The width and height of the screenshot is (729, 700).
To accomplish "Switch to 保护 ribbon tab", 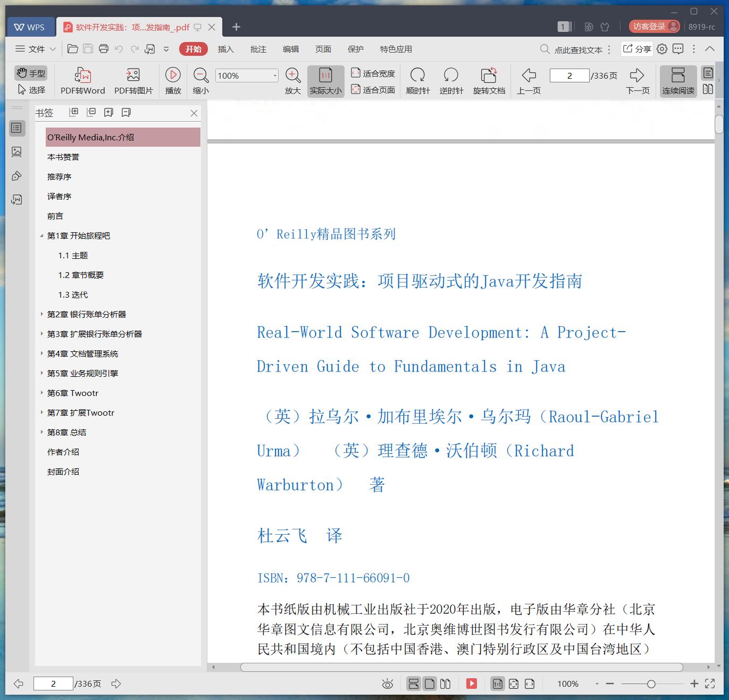I will point(355,49).
